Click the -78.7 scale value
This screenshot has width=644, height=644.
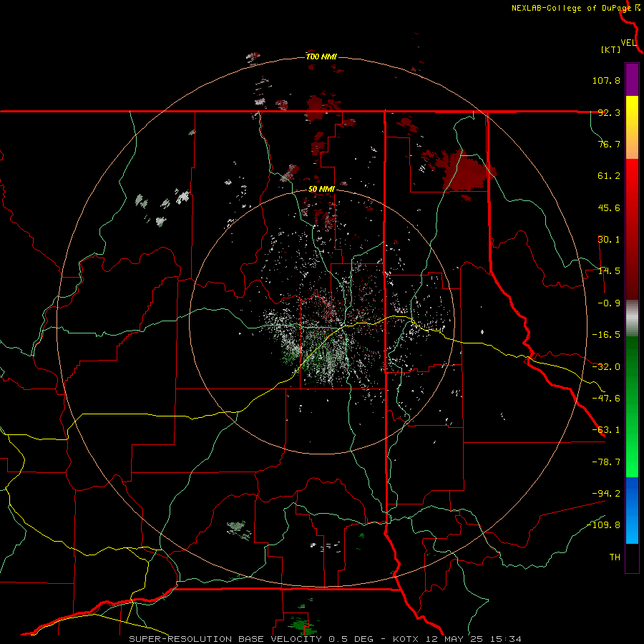pyautogui.click(x=606, y=462)
